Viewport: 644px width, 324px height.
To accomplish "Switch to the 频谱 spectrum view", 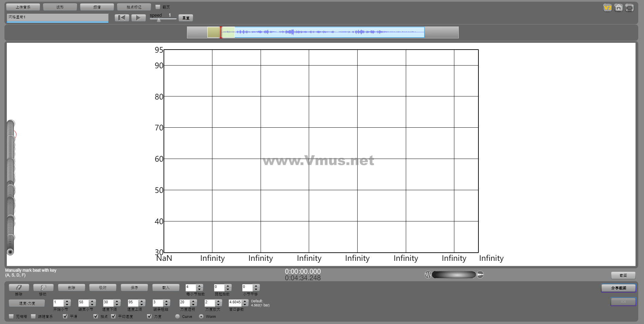I will tap(97, 7).
